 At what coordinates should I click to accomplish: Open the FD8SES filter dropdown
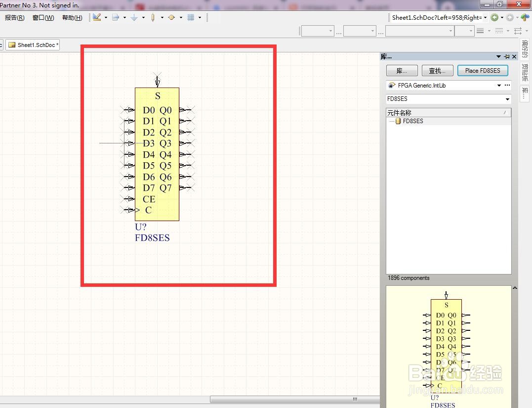coord(507,99)
